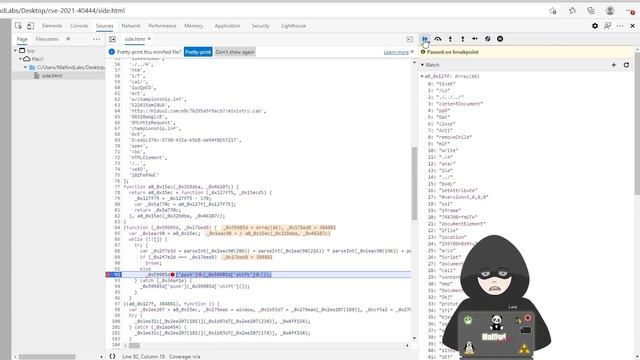
Task: Close the side.html editor tab
Action: [x=149, y=39]
